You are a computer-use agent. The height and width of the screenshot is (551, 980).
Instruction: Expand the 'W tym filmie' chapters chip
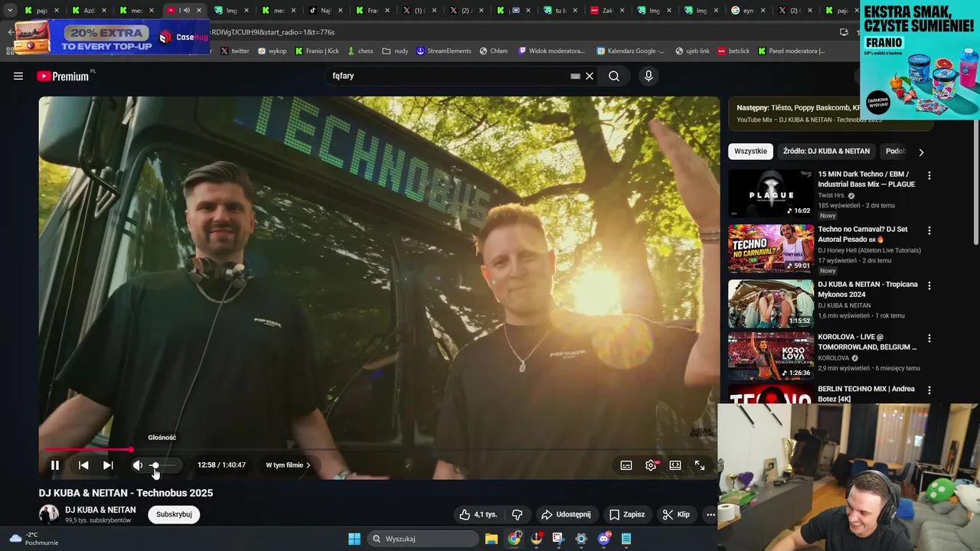(x=288, y=465)
